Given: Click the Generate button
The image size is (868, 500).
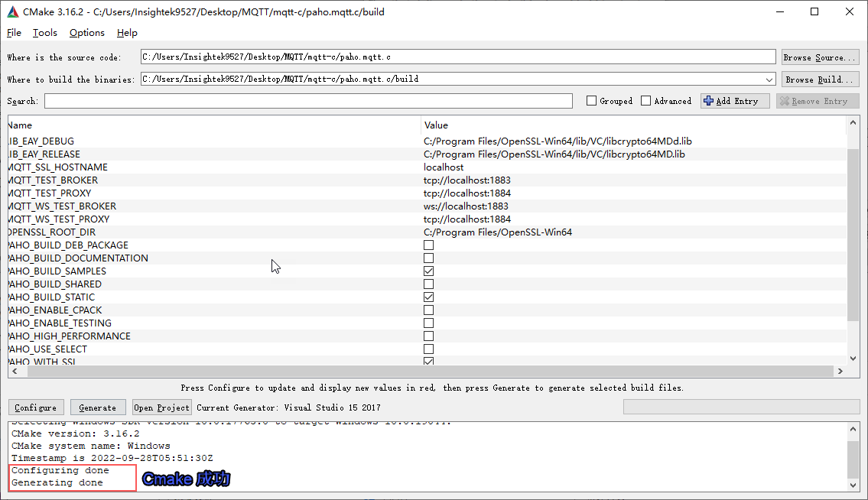Looking at the screenshot, I should [98, 407].
